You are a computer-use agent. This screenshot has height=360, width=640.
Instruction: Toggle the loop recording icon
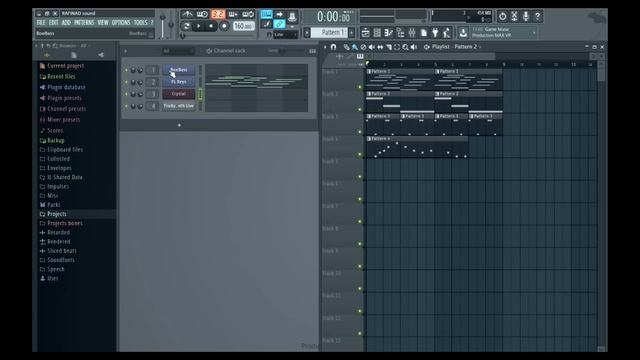[x=248, y=14]
